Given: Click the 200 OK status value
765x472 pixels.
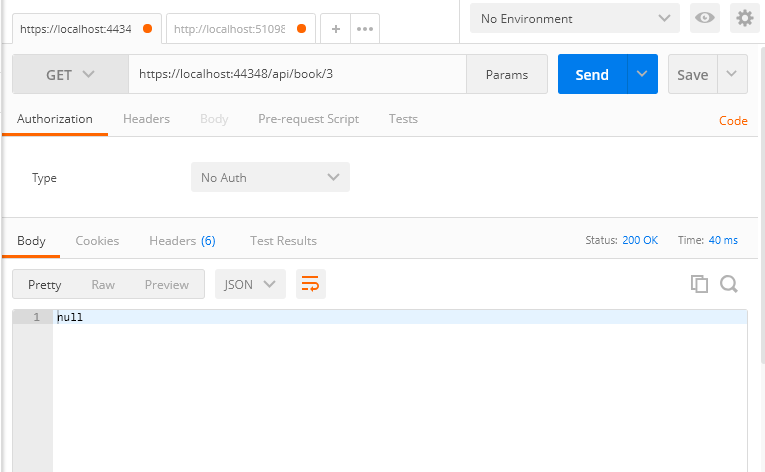Looking at the screenshot, I should [640, 240].
